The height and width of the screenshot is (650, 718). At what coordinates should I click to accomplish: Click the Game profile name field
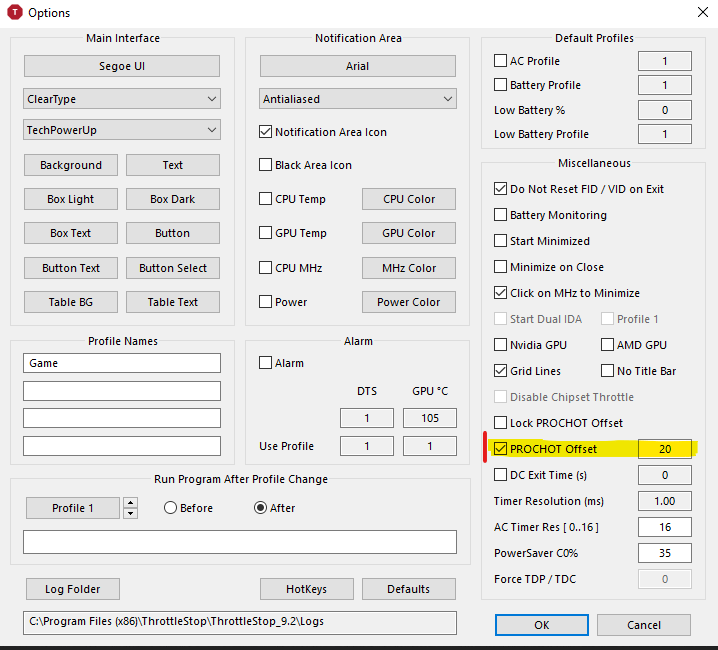(122, 363)
